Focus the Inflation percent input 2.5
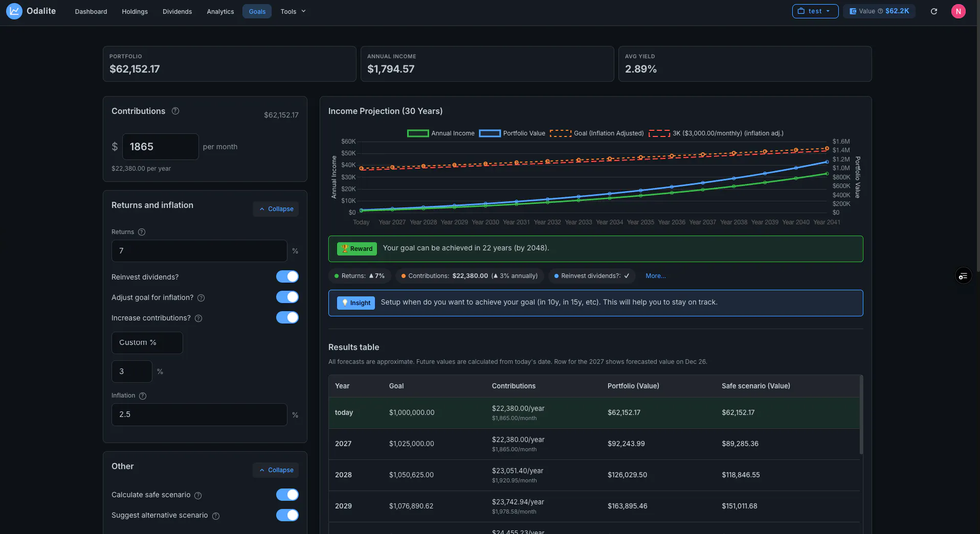 pyautogui.click(x=199, y=414)
